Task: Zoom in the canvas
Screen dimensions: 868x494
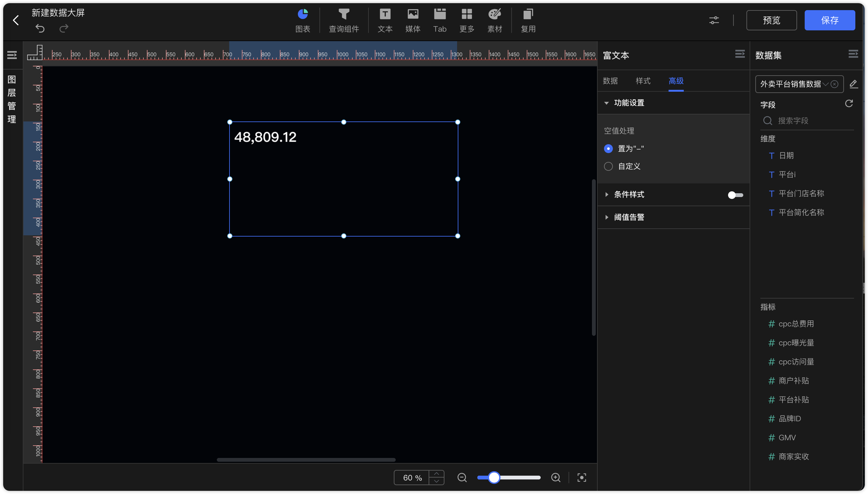Action: (556, 477)
